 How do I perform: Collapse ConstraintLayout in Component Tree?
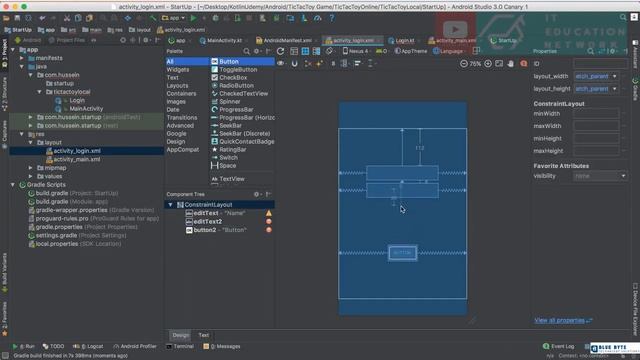tap(171, 205)
